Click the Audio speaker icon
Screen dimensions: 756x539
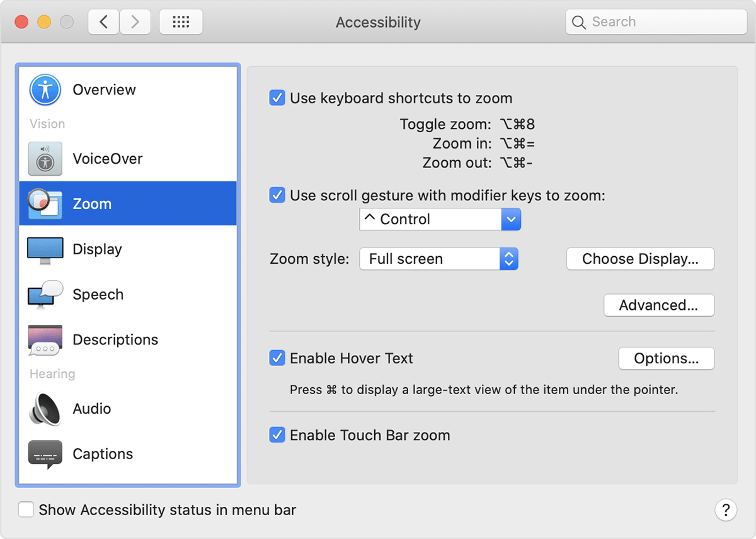pyautogui.click(x=45, y=409)
